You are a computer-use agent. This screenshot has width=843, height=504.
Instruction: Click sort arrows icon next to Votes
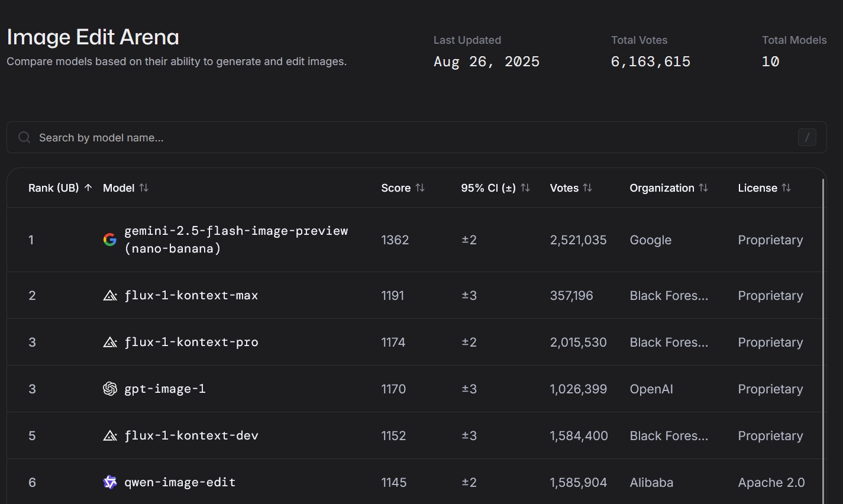point(587,188)
